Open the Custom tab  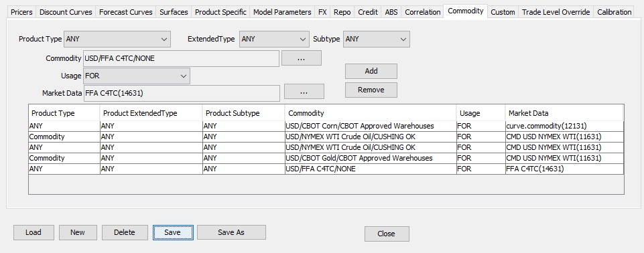tap(503, 12)
